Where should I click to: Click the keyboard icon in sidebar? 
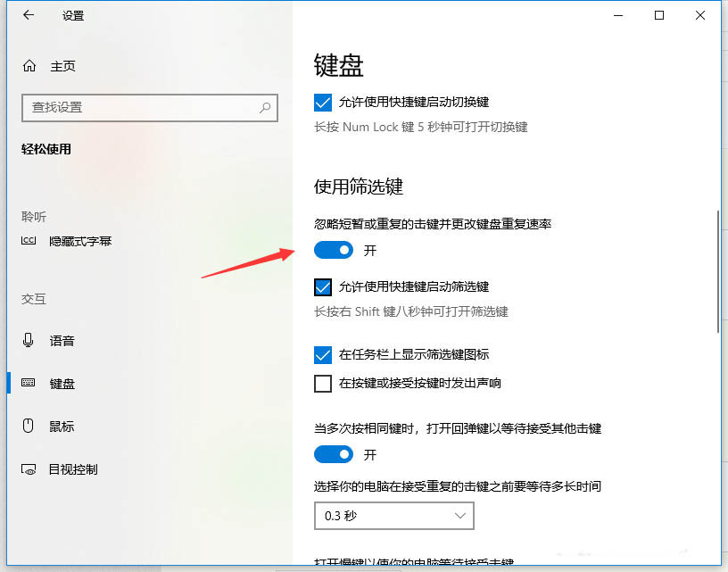(x=28, y=383)
